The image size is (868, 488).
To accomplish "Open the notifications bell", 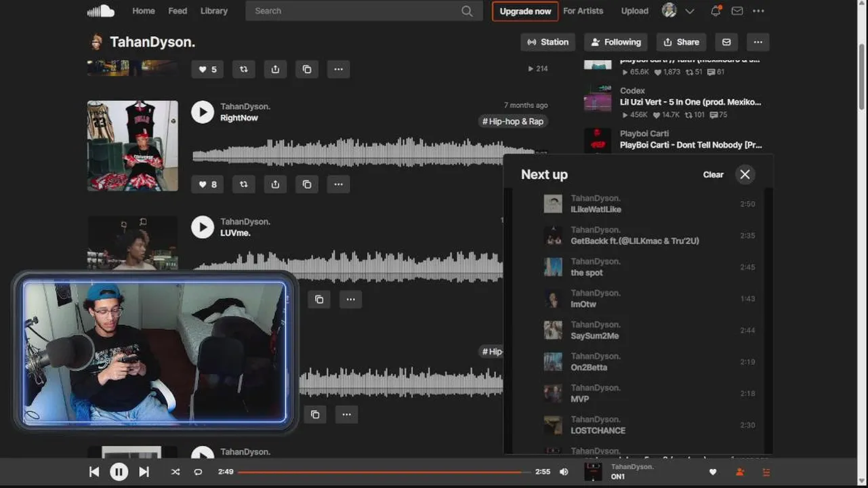I will (x=716, y=11).
